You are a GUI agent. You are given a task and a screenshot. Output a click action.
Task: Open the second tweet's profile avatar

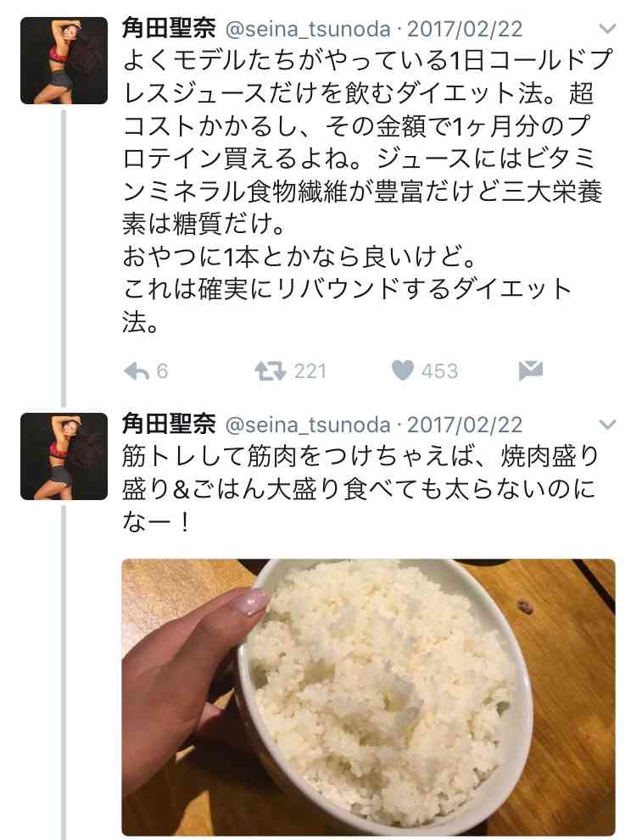(x=64, y=456)
